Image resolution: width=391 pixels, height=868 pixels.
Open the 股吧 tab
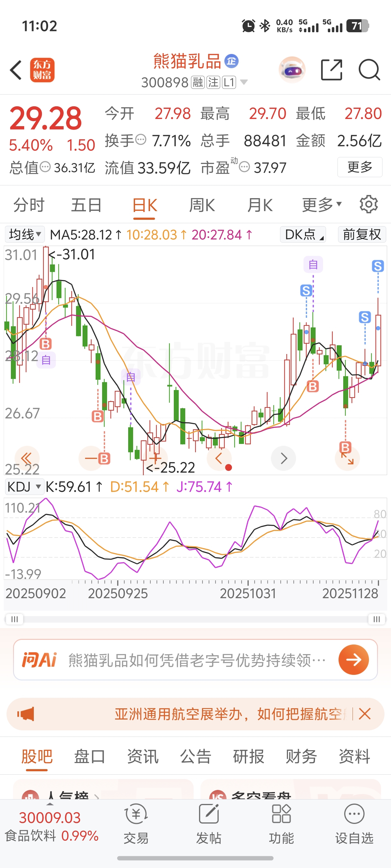pos(37,756)
